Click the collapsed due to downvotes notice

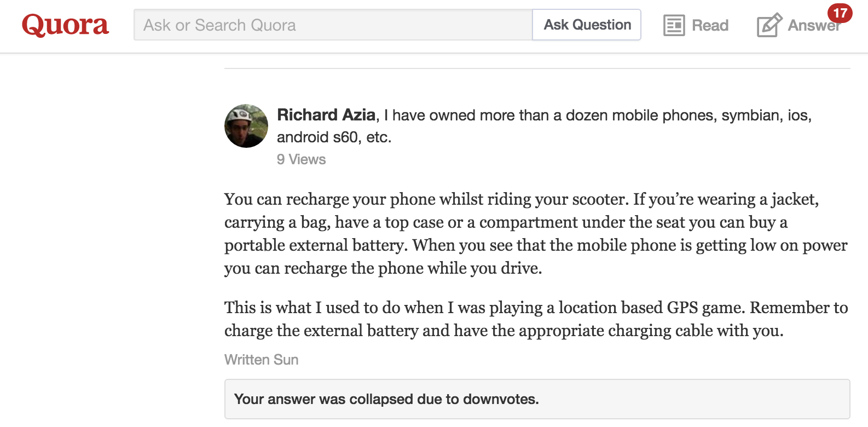[x=537, y=399]
